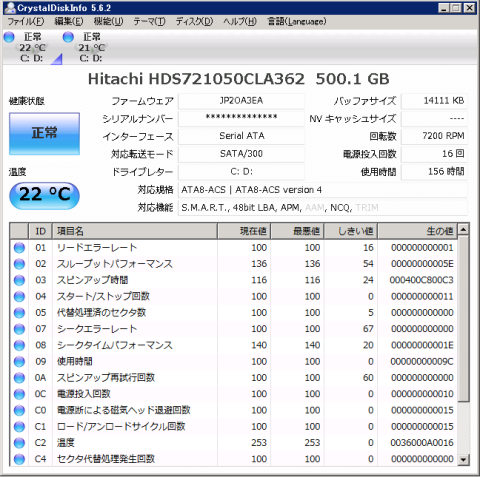Click status orb for スピンアップ再試行回数 row
The width and height of the screenshot is (480, 477).
[x=19, y=378]
